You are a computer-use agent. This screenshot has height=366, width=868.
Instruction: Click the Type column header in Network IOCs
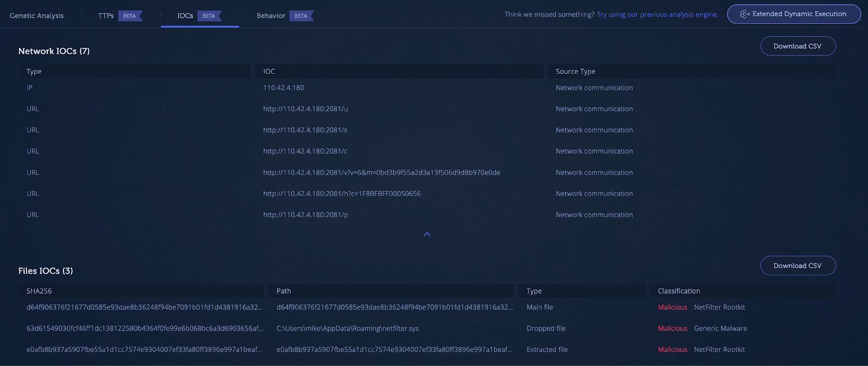point(34,72)
